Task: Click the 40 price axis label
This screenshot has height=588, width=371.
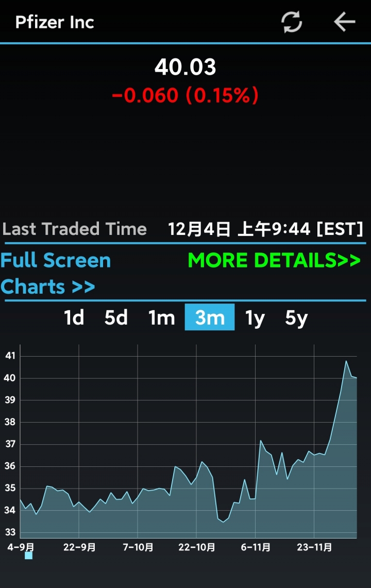Action: click(x=10, y=378)
